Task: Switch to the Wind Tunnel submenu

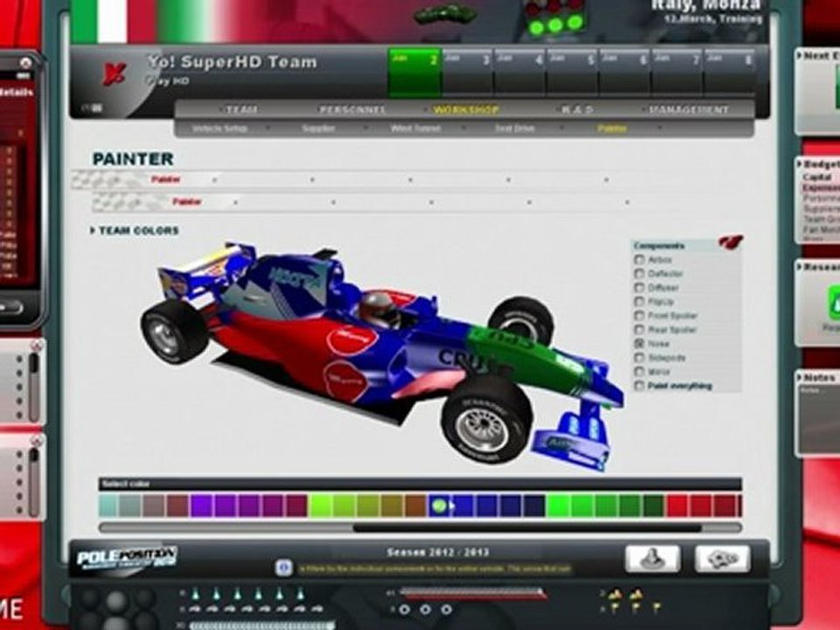Action: click(x=415, y=129)
